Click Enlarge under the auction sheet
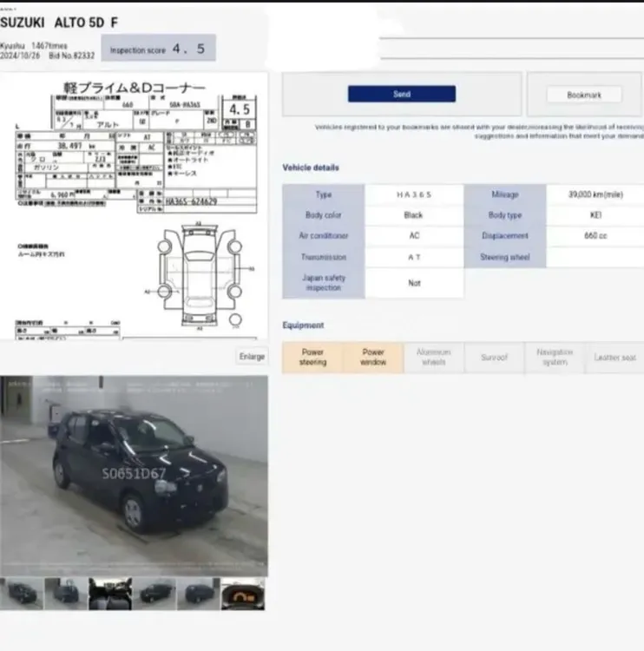Viewport: 644px width, 651px height. [x=252, y=356]
